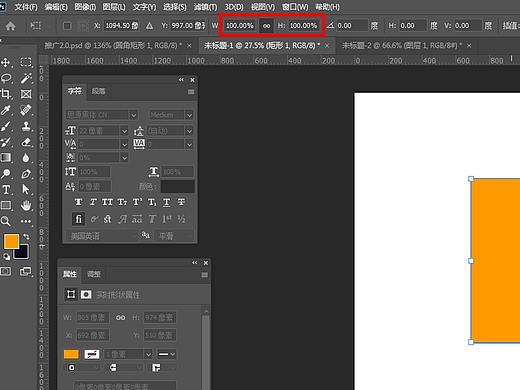Viewport: 520px width, 390px height.
Task: Select the Gradient tool
Action: 6,158
